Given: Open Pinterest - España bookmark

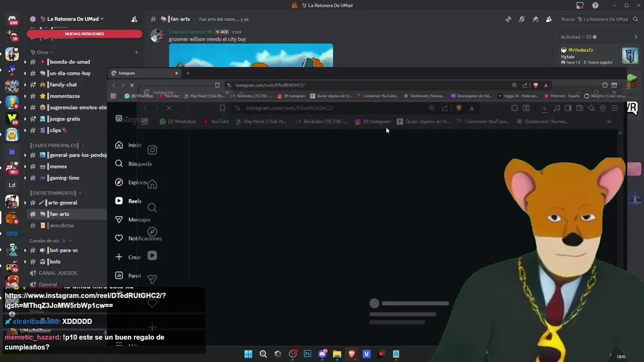Looking at the screenshot, I should [561, 96].
